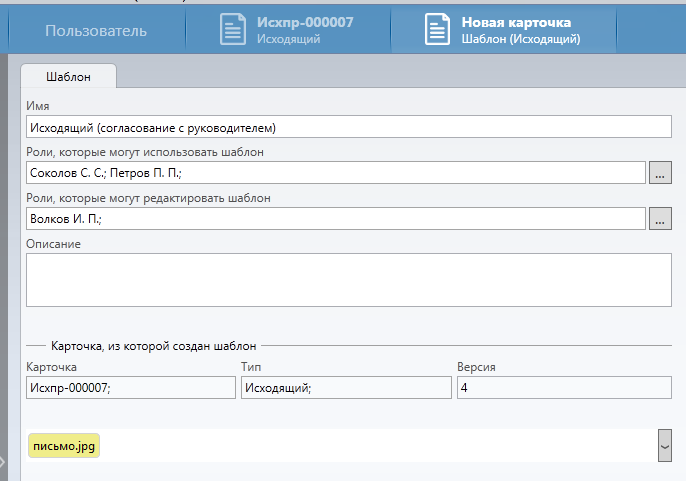Viewport: 686px width, 481px height.
Task: Open role picker for roles that use template
Action: (x=660, y=173)
